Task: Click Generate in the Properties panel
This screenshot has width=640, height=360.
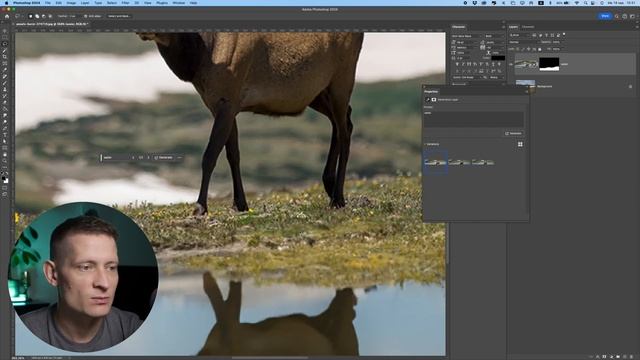Action: pyautogui.click(x=513, y=133)
